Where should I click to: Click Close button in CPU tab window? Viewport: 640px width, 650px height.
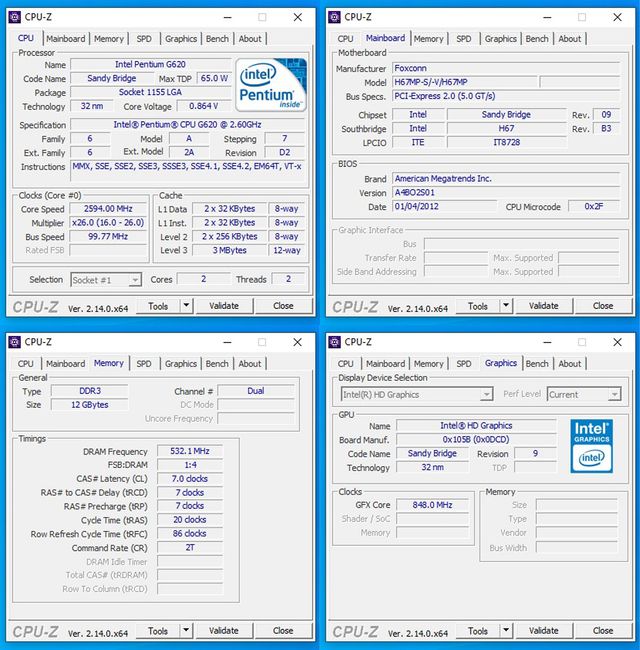coord(283,306)
